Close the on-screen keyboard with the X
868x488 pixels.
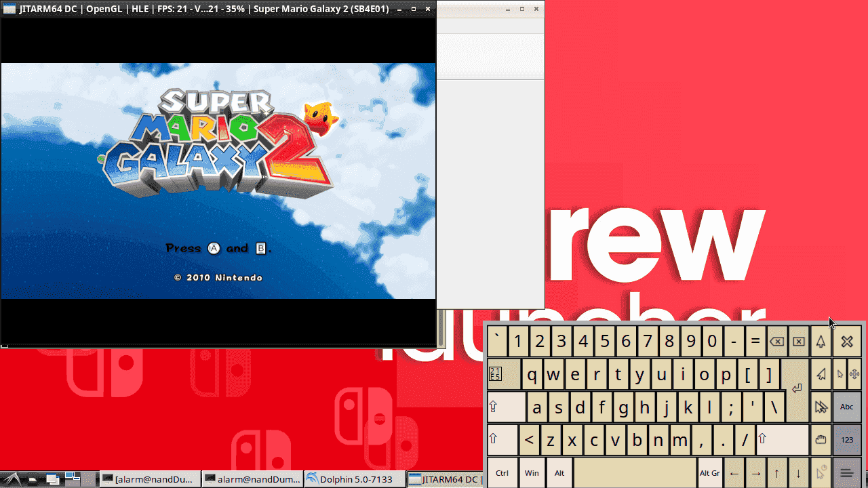click(847, 342)
